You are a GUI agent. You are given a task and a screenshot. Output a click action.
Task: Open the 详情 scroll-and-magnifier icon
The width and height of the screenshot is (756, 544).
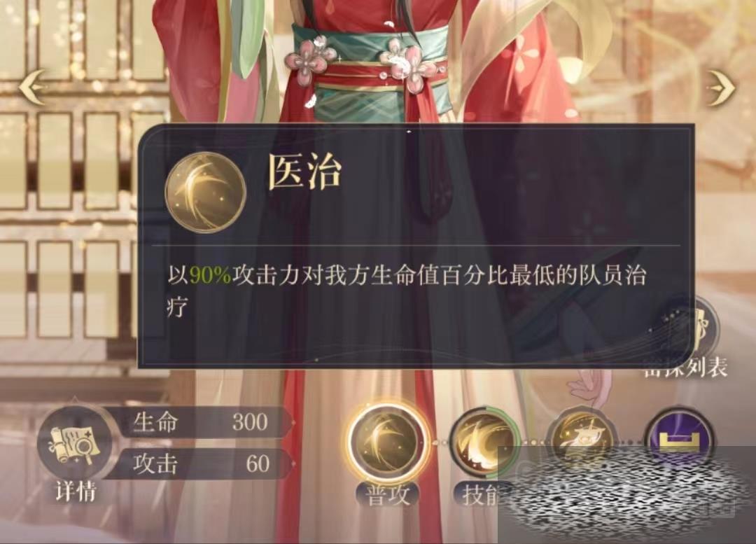(x=73, y=444)
